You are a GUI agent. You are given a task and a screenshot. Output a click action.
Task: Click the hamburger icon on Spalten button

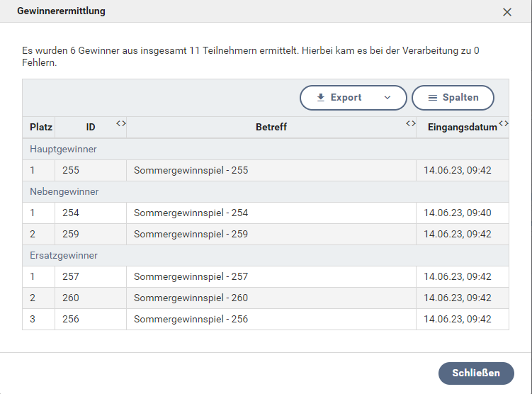[x=433, y=98]
